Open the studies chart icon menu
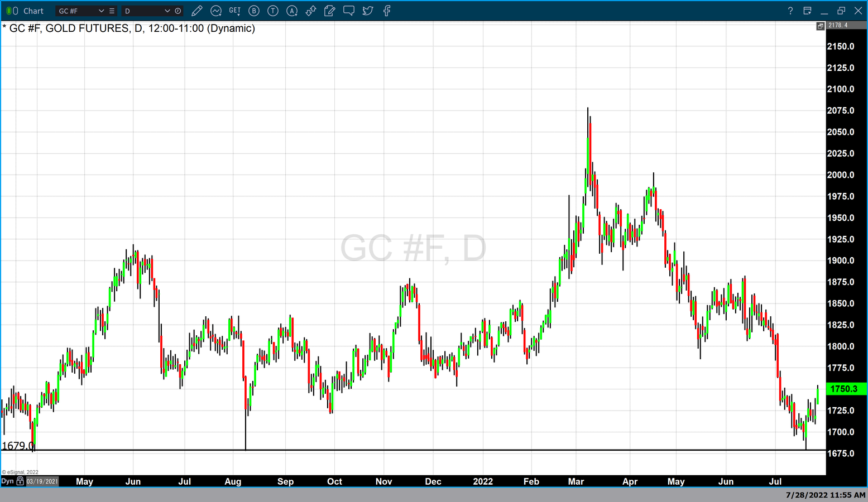The width and height of the screenshot is (868, 502). click(x=216, y=11)
